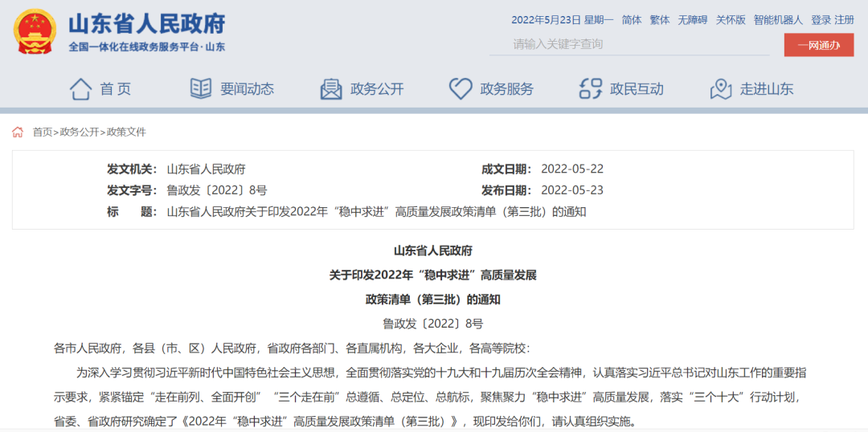The width and height of the screenshot is (868, 432).
Task: Click 政策文件 in the breadcrumb
Action: click(126, 132)
